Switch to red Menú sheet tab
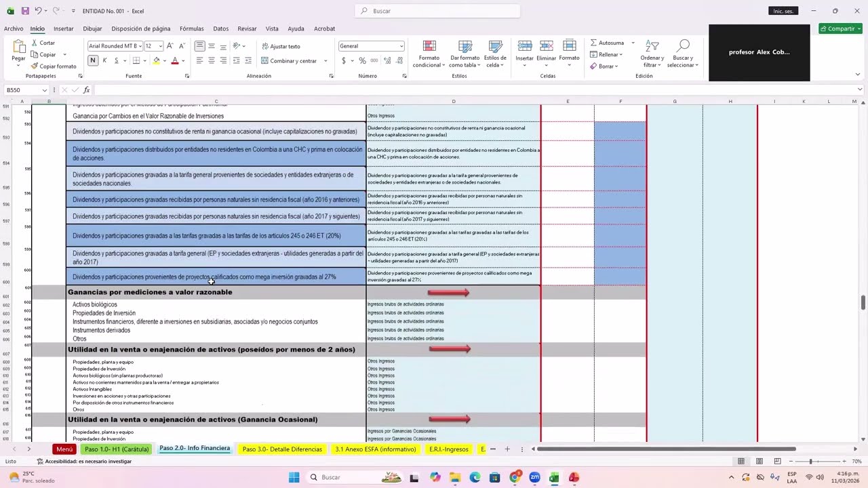Viewport: 868px width, 488px height. click(x=64, y=449)
